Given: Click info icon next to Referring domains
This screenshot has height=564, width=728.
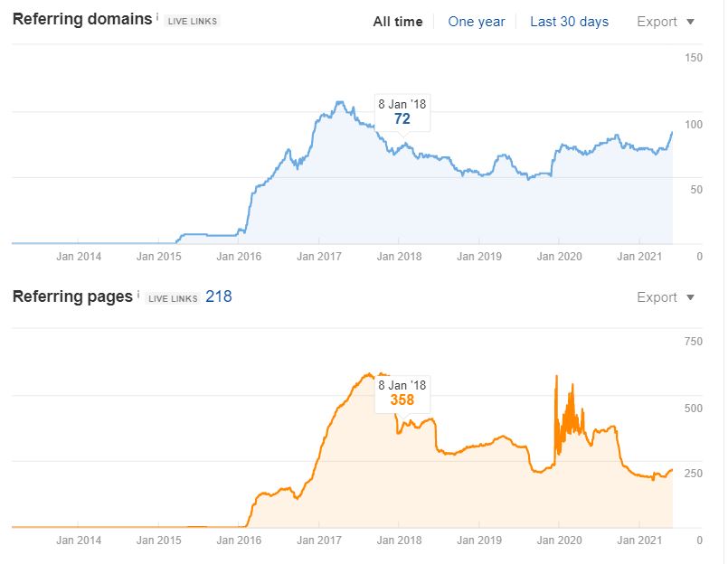Looking at the screenshot, I should (157, 17).
